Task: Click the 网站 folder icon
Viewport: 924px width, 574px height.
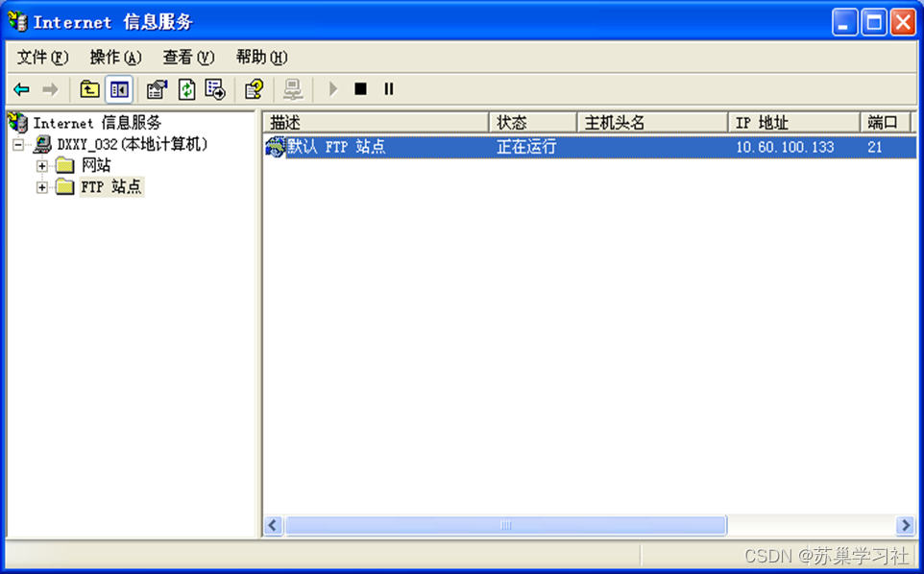Action: click(64, 165)
